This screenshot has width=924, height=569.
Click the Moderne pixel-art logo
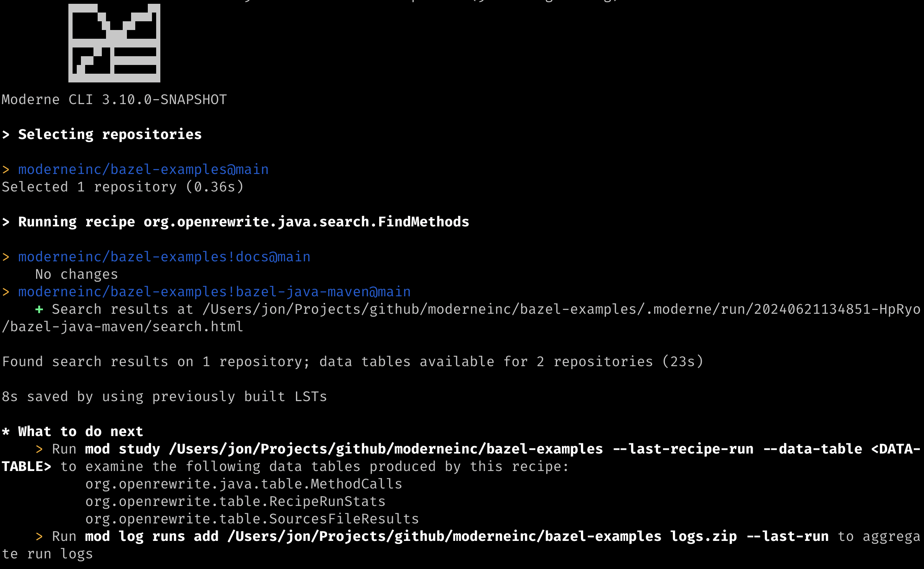pos(114,43)
